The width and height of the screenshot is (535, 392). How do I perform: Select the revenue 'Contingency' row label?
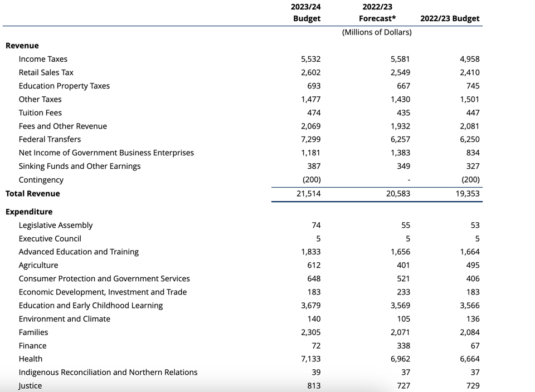pyautogui.click(x=41, y=180)
